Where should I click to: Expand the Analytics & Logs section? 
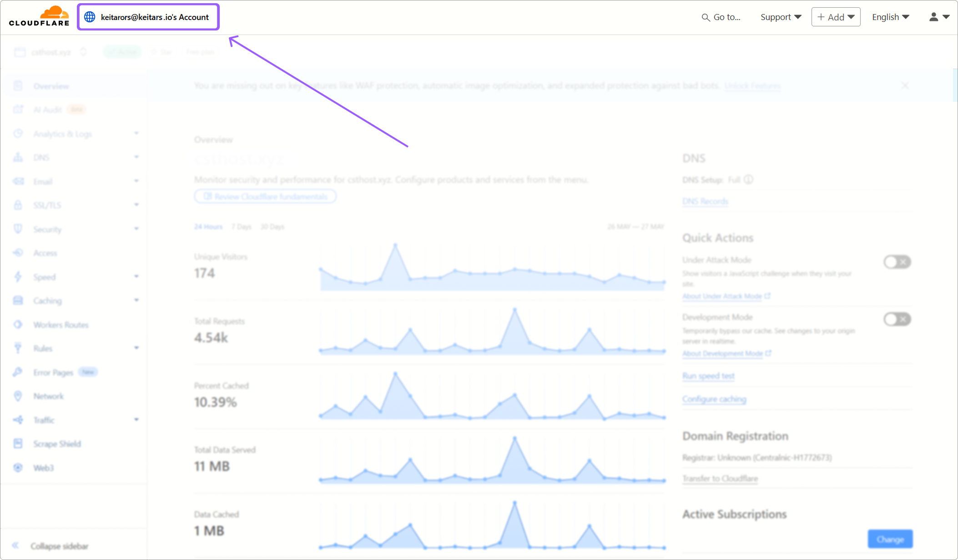pos(136,134)
